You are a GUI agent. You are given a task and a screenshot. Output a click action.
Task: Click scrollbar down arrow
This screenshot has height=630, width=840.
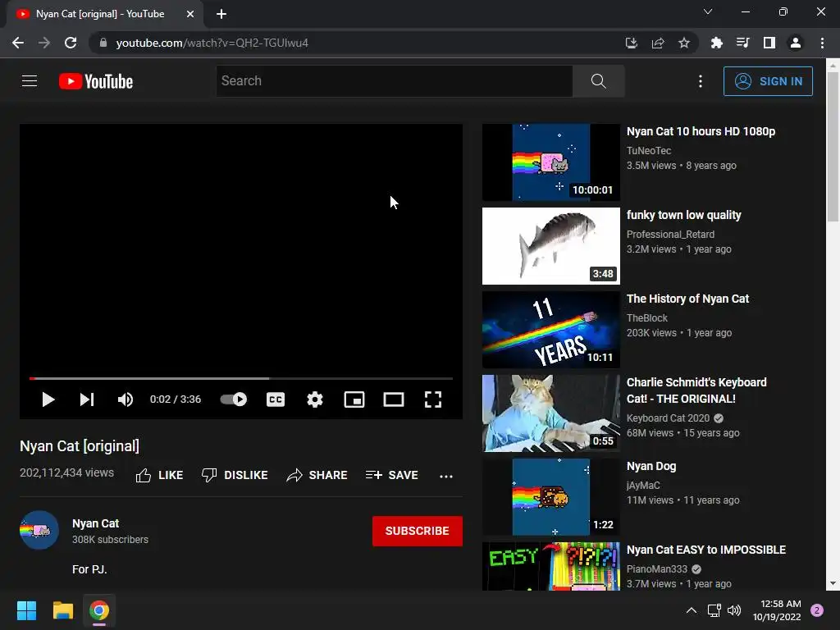pyautogui.click(x=833, y=583)
